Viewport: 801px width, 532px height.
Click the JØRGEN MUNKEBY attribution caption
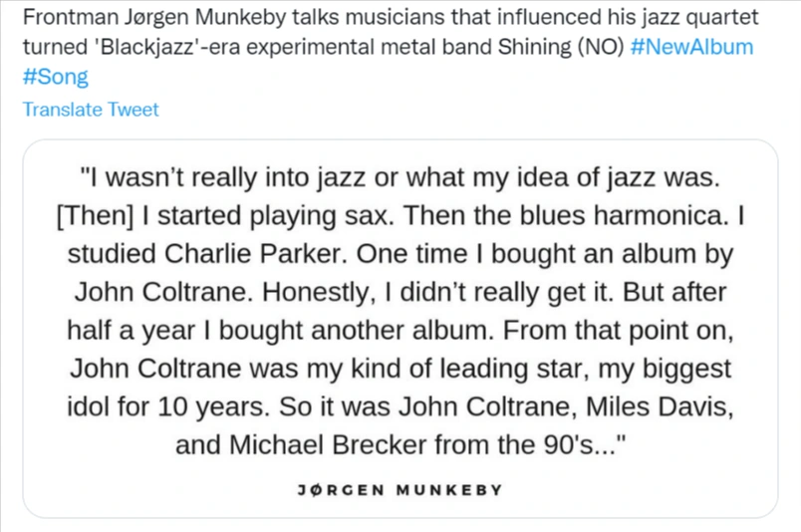[400, 490]
